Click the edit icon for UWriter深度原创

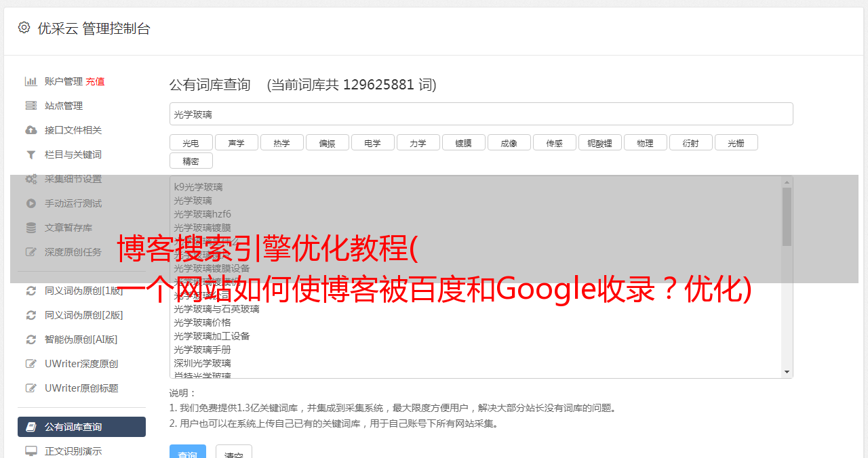pyautogui.click(x=31, y=364)
